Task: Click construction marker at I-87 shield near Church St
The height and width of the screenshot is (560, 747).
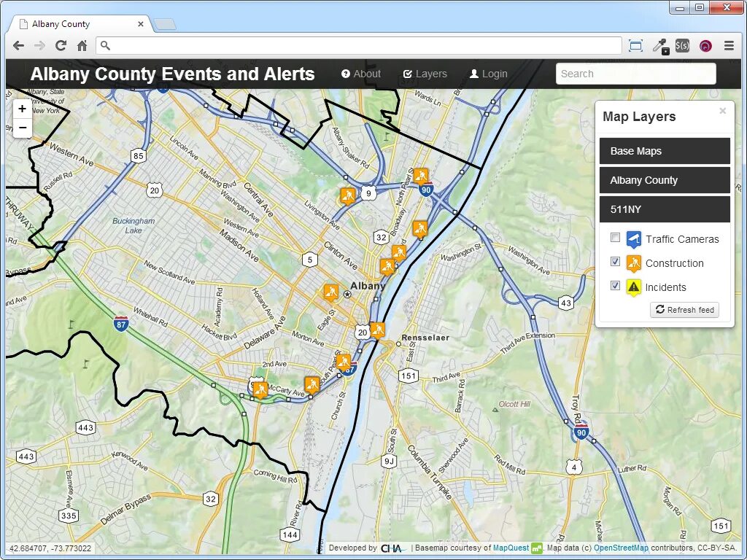Action: coord(343,362)
